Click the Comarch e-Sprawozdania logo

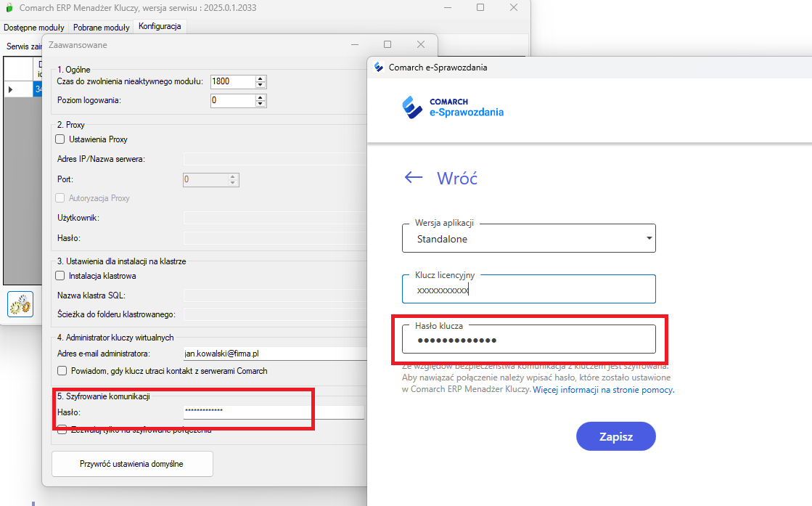[453, 107]
